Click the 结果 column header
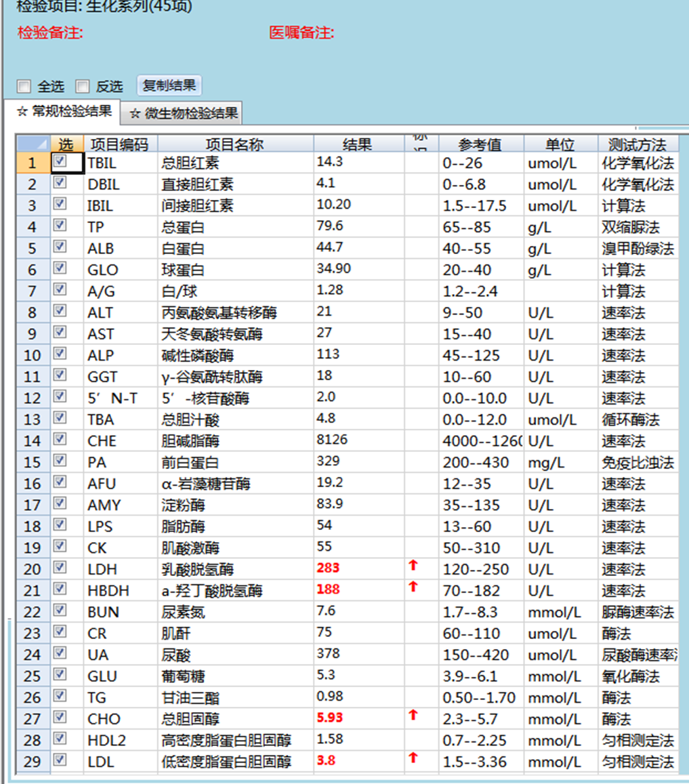The image size is (689, 784). [358, 144]
